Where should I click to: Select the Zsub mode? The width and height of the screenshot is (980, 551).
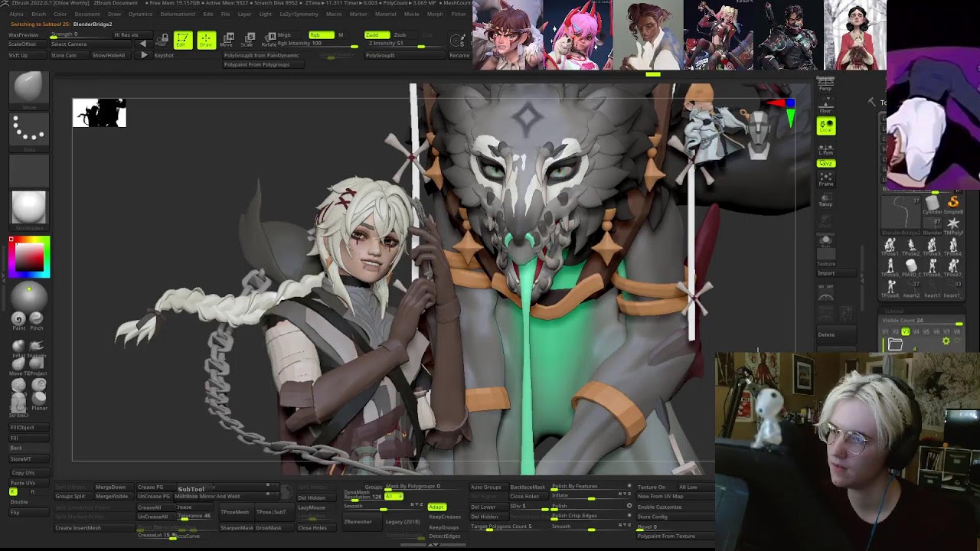click(x=400, y=35)
